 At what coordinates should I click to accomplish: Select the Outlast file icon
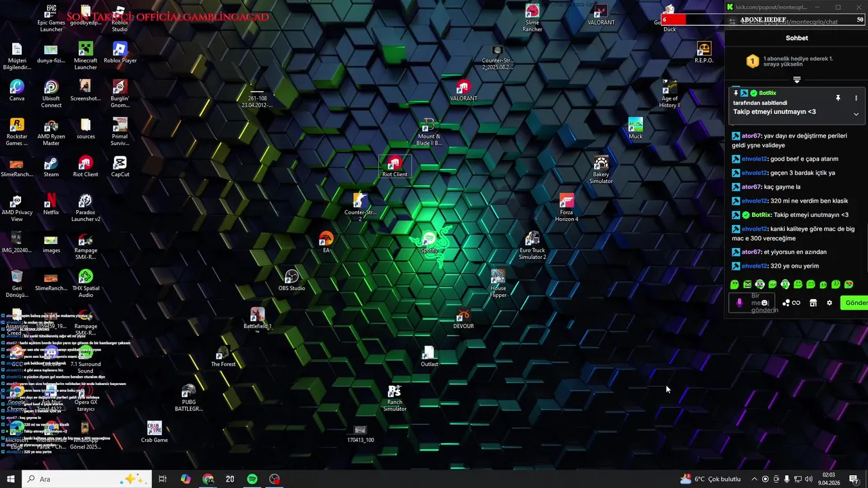click(429, 357)
